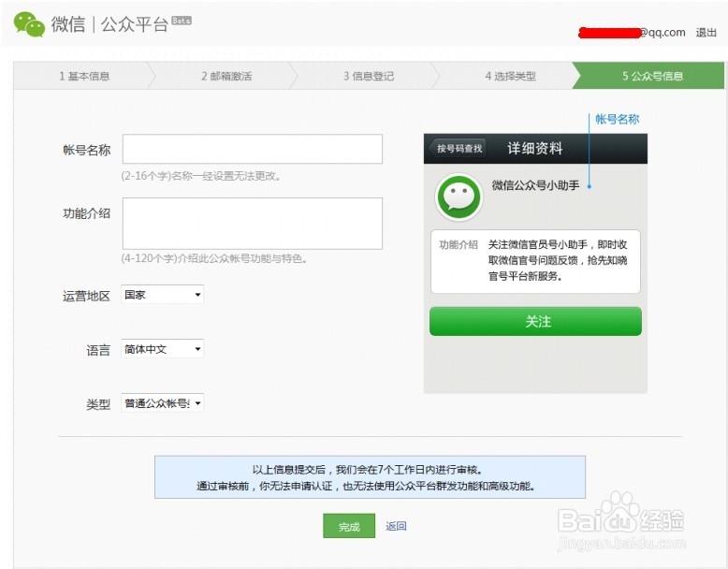This screenshot has height=569, width=728.
Task: Click the 返回 link
Action: (x=396, y=526)
